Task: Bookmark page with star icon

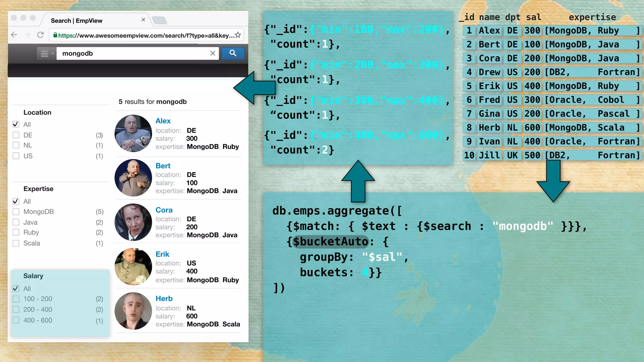Action: 238,35
